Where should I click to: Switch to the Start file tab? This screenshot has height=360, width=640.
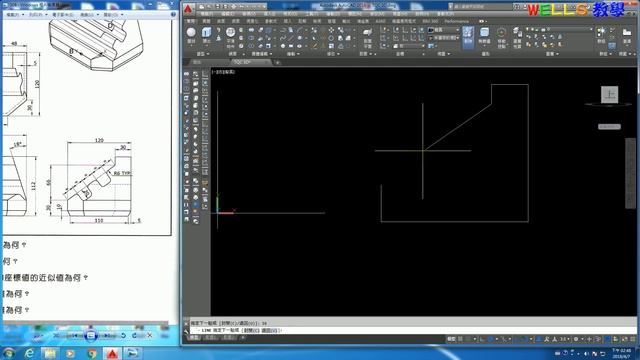point(198,62)
